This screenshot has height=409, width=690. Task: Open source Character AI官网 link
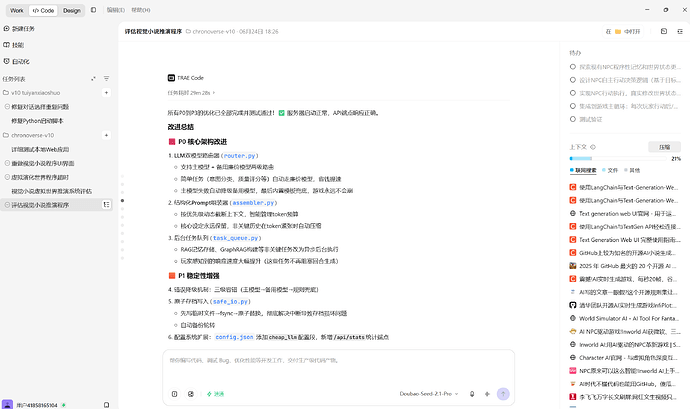click(625, 357)
